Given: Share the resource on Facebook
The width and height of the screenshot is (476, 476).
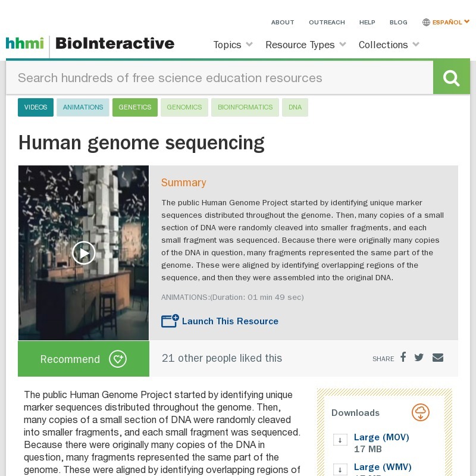Looking at the screenshot, I should click(403, 358).
